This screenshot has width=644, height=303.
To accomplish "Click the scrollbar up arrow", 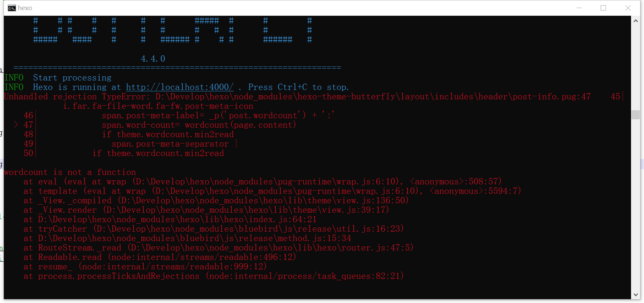I will (636, 21).
